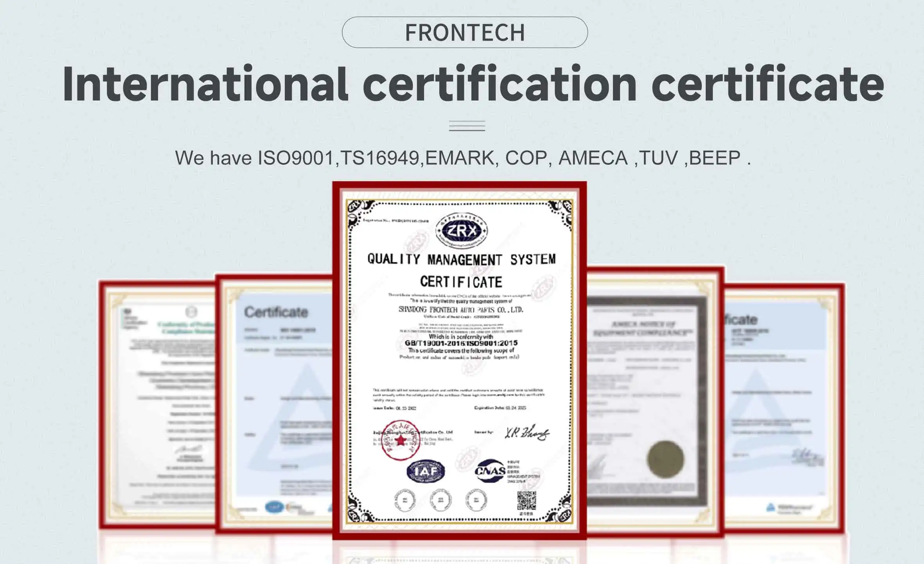Click the QR code on the central certificate
The width and height of the screenshot is (924, 564).
pyautogui.click(x=527, y=501)
